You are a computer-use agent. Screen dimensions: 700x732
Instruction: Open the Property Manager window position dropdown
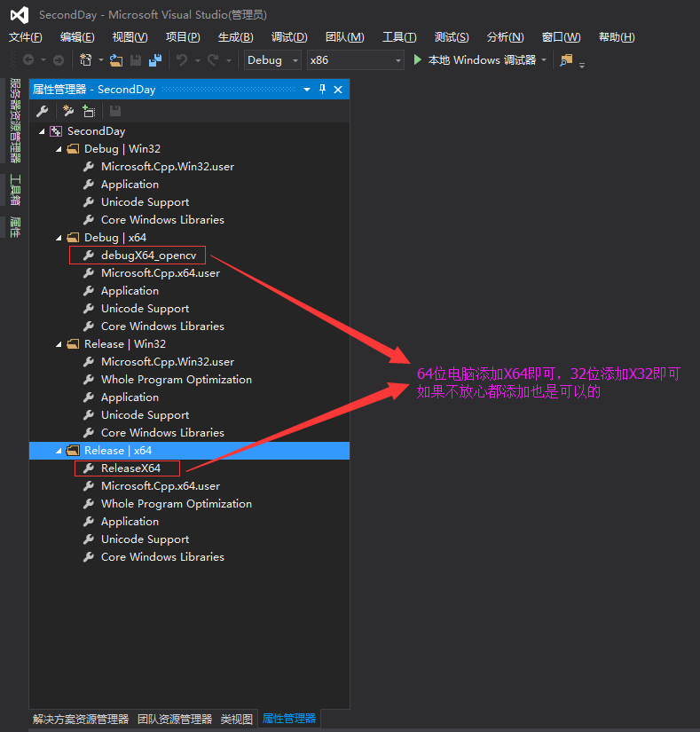point(307,90)
